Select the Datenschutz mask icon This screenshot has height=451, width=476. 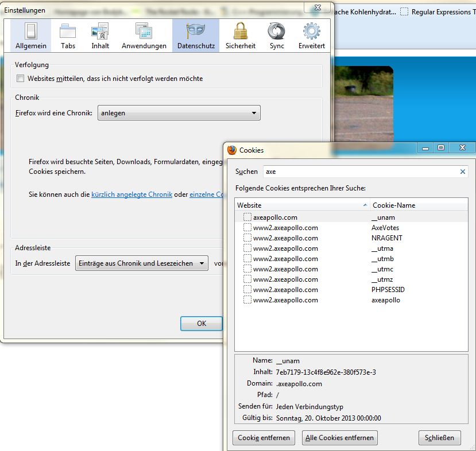coord(196,36)
